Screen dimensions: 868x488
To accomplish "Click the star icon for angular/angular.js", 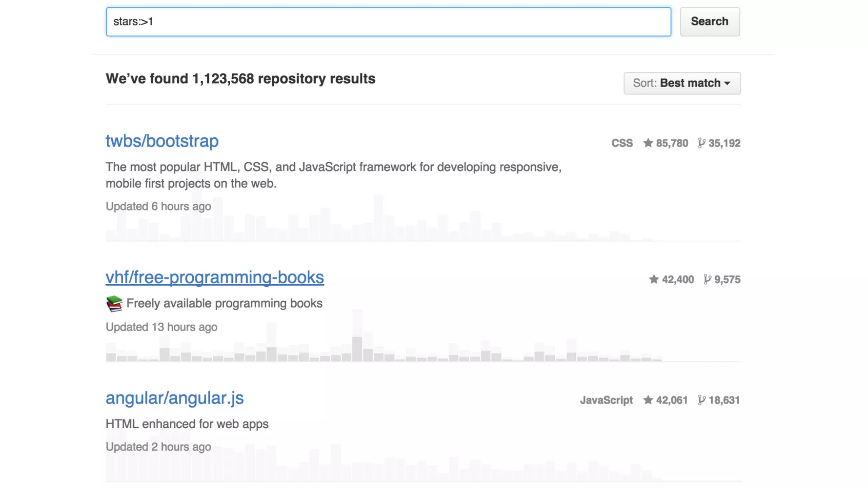I will pyautogui.click(x=648, y=400).
